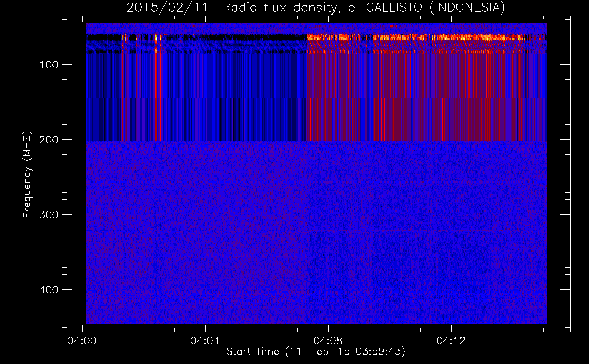Click the plot title 'Radio flux density, e-CALLISTO (INDONESIA)'
This screenshot has height=364, width=589.
point(364,8)
